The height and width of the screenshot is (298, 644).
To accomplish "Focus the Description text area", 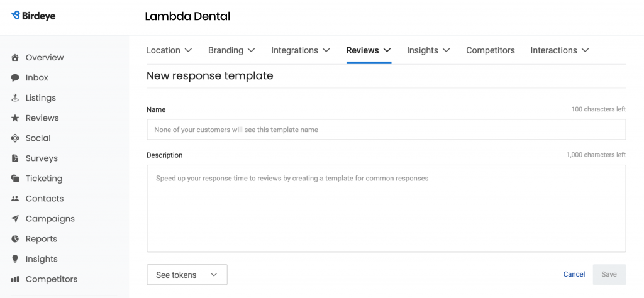I will (386, 209).
